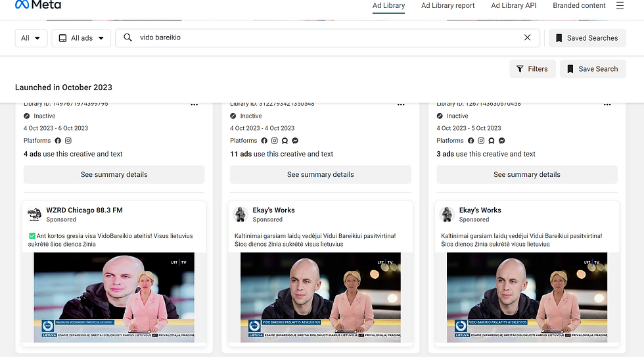This screenshot has height=357, width=644.
Task: Click Audience Network icon in 3 ads card
Action: point(492,141)
